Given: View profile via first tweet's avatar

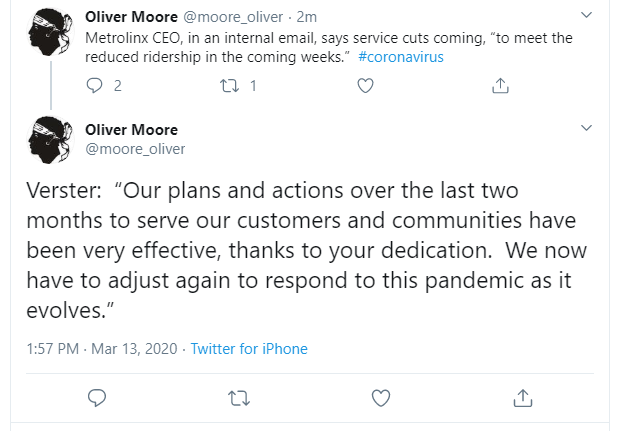Looking at the screenshot, I should (44, 33).
